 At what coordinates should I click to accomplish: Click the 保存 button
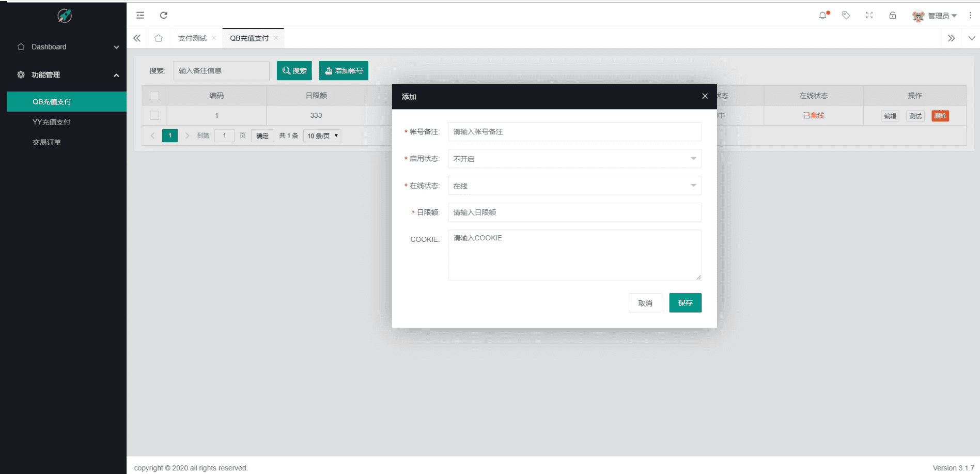click(685, 303)
